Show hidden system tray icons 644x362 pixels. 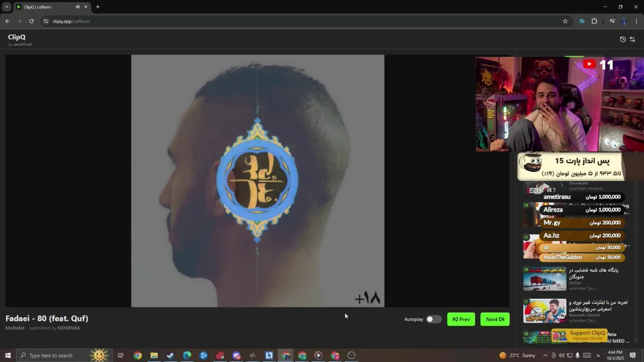545,355
